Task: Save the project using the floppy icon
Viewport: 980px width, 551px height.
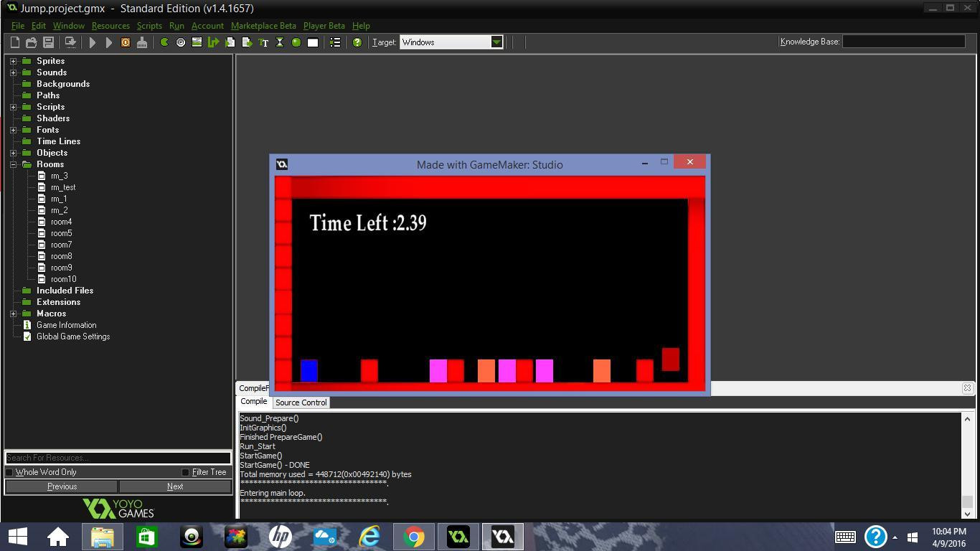Action: coord(48,42)
